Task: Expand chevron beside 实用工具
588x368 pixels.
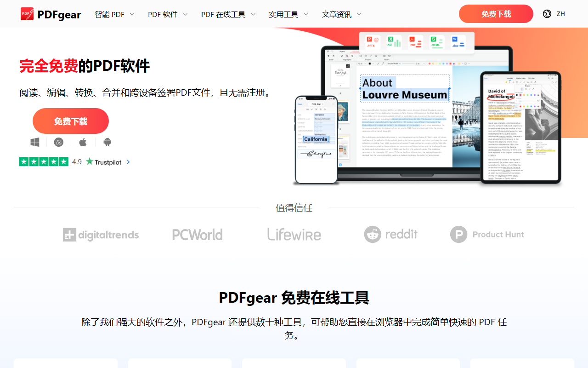Action: (x=306, y=14)
